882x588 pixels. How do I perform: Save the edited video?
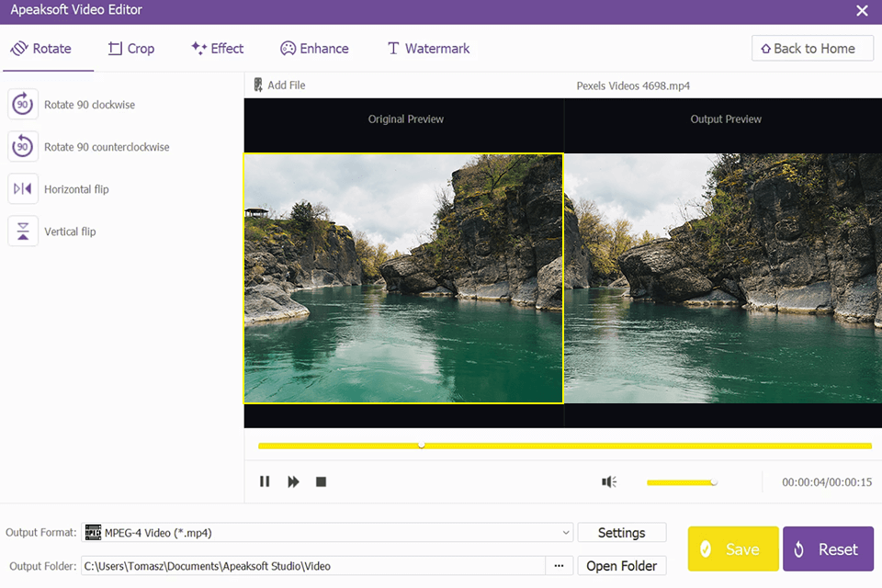[733, 548]
